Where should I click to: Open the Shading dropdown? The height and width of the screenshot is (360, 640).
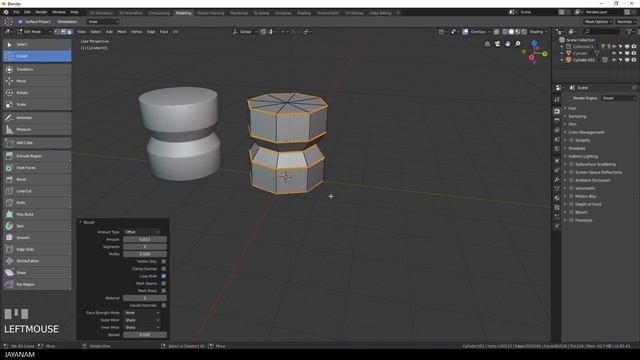point(538,32)
